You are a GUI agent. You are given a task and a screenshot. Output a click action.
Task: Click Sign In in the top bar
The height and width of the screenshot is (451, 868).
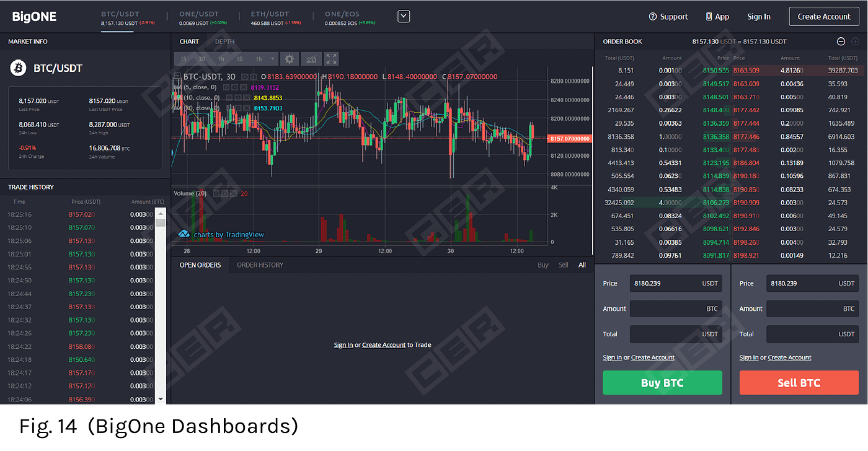click(x=759, y=17)
